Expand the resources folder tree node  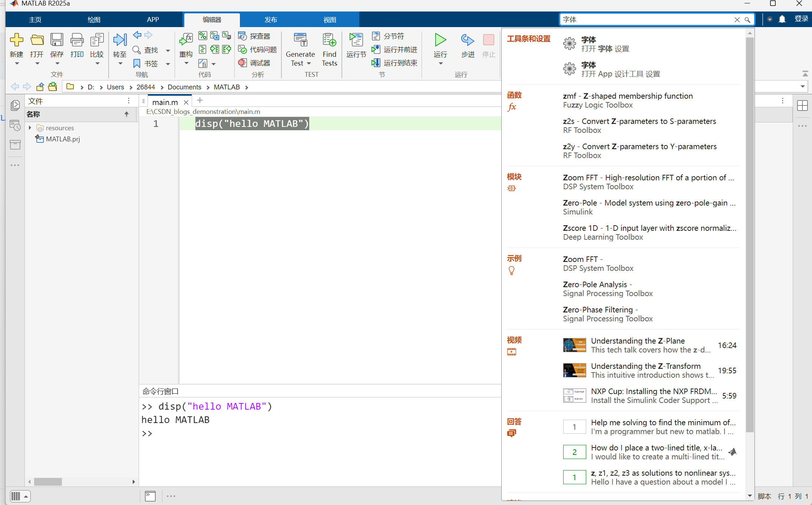click(30, 128)
